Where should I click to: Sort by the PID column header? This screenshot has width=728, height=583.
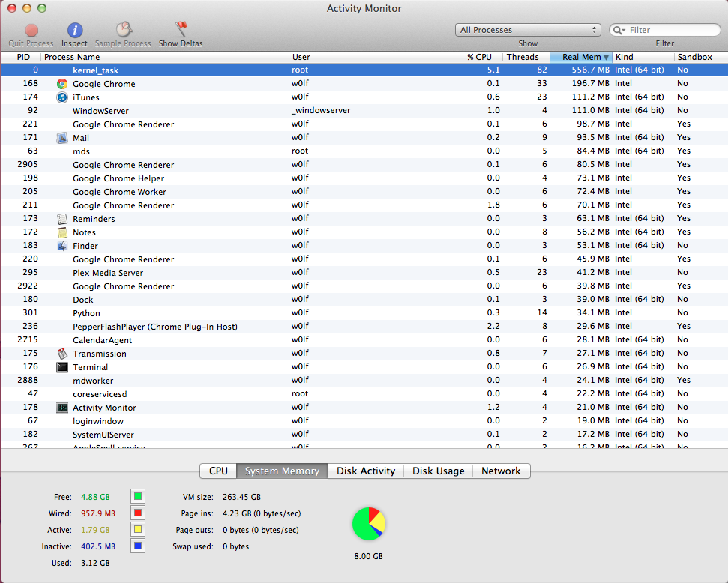(x=21, y=57)
